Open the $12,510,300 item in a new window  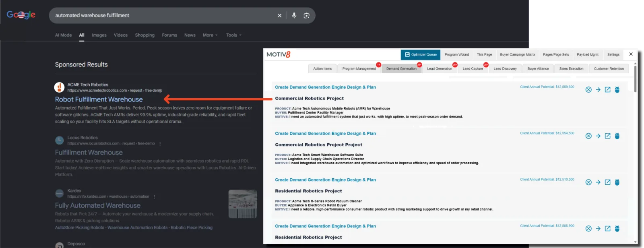[608, 182]
